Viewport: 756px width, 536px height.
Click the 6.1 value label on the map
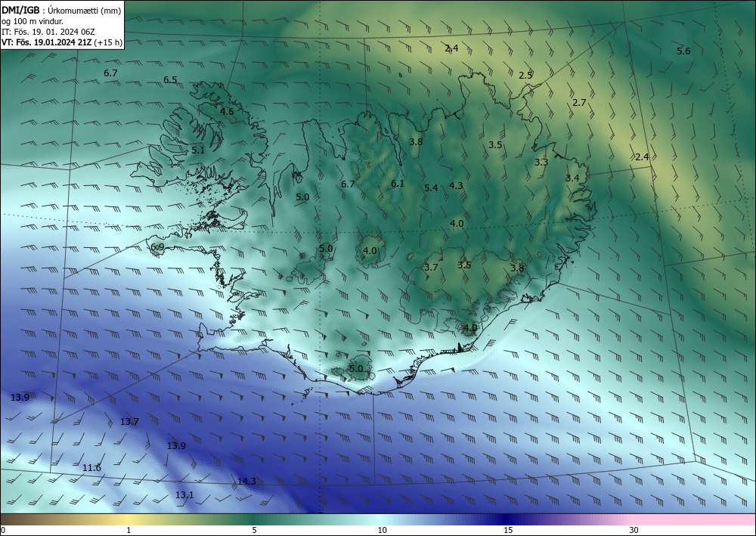pos(398,183)
